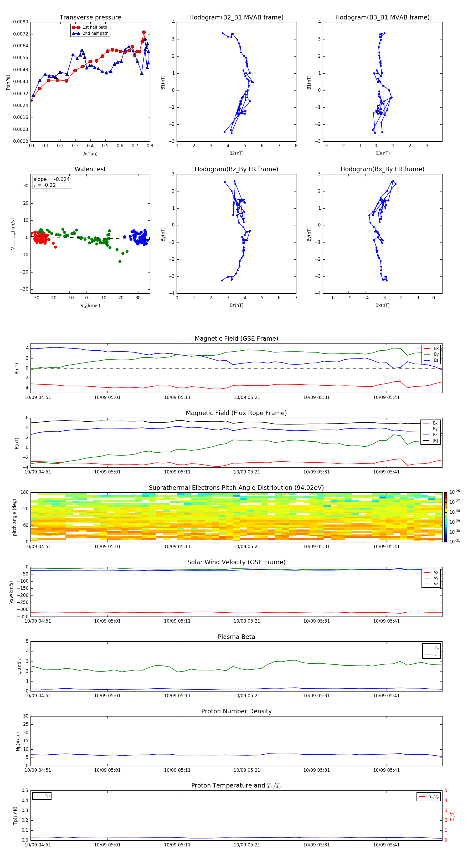Select the 'βp' Plasma Beta legend entry

click(432, 647)
